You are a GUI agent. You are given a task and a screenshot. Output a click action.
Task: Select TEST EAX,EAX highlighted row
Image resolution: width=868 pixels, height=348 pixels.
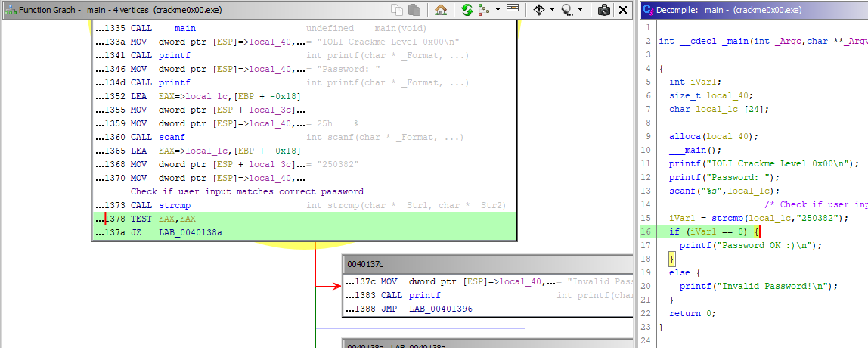(304, 219)
